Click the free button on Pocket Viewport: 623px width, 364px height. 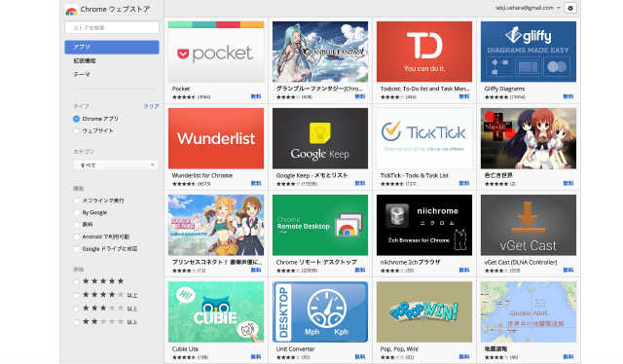(x=256, y=96)
